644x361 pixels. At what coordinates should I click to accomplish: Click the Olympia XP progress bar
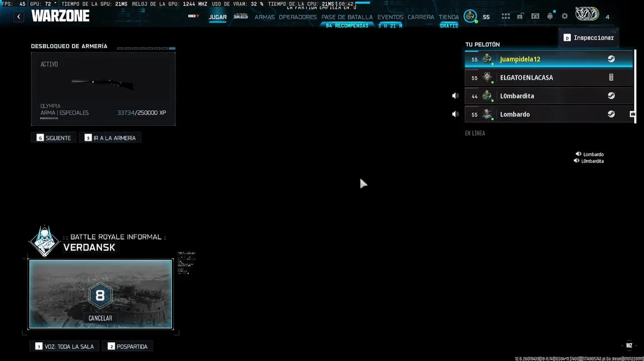coord(49,118)
